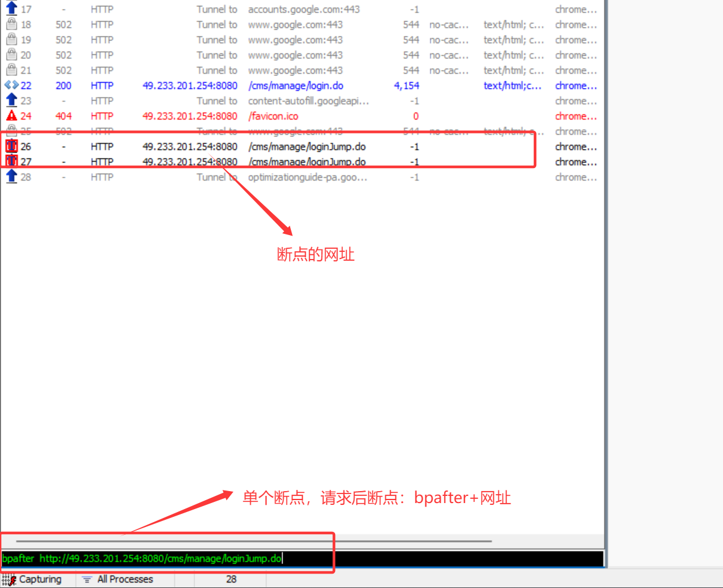Click host 49.233.201.254:8080 in session 22
Image resolution: width=723 pixels, height=588 pixels.
click(x=190, y=86)
